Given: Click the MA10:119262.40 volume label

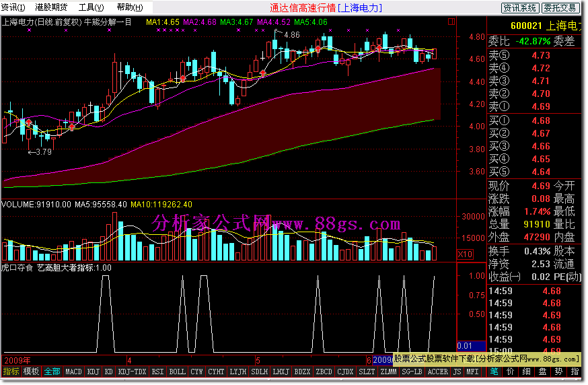Looking at the screenshot, I should pos(161,205).
